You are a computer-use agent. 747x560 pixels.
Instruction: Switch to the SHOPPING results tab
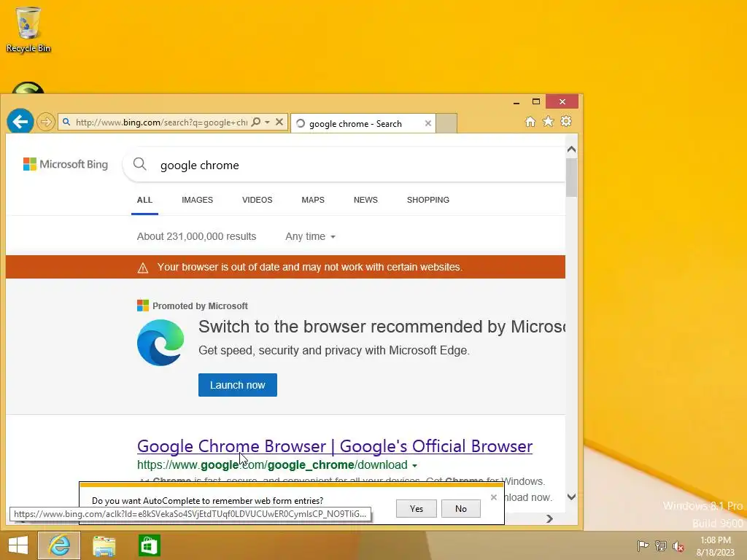(x=427, y=200)
